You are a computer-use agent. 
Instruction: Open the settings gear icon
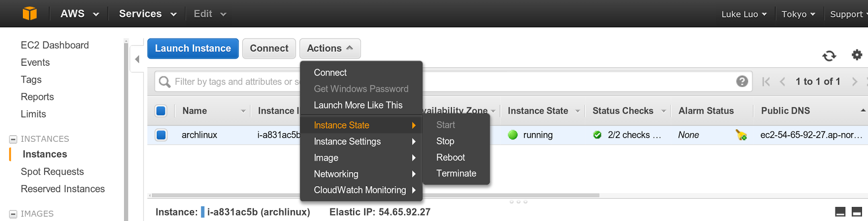(x=857, y=55)
